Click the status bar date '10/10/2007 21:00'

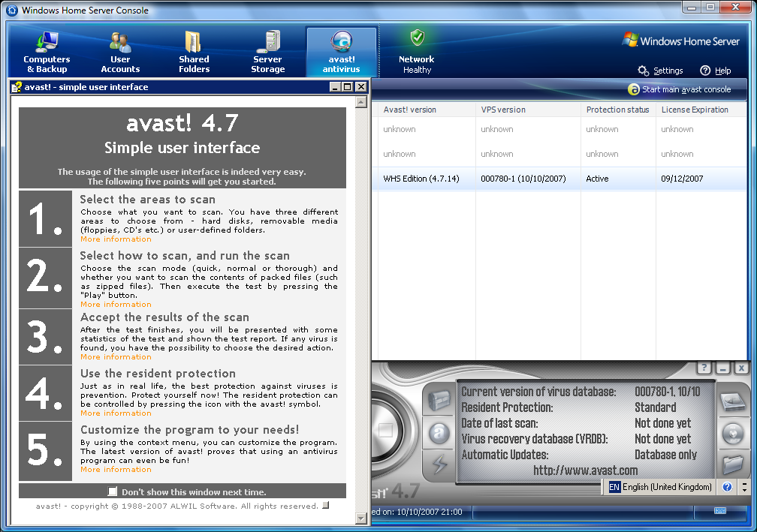(x=430, y=512)
